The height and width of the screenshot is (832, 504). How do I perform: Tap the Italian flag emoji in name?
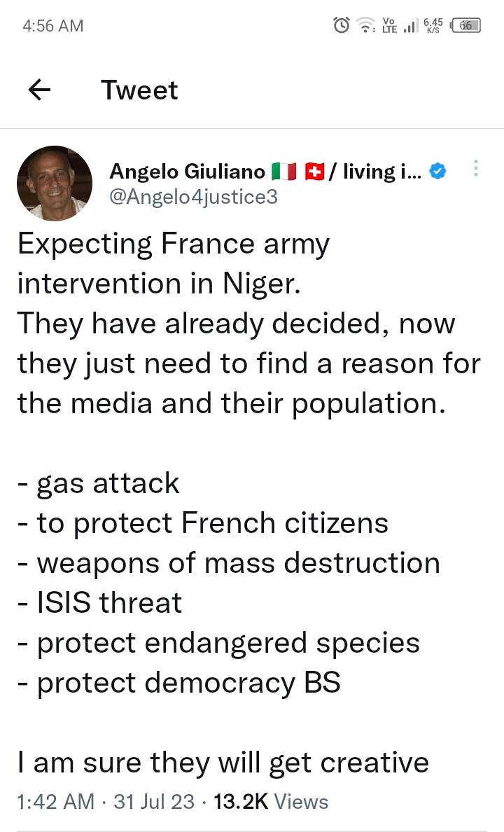pos(283,172)
